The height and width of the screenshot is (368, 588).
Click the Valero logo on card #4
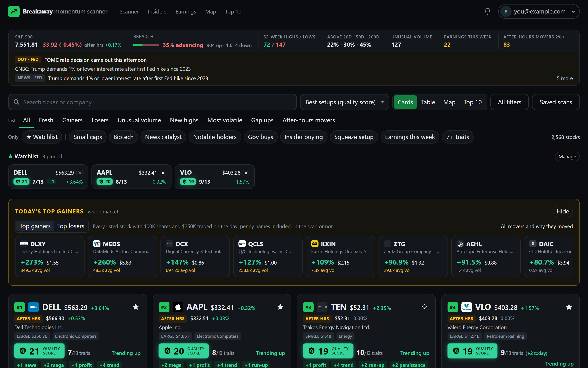467,307
